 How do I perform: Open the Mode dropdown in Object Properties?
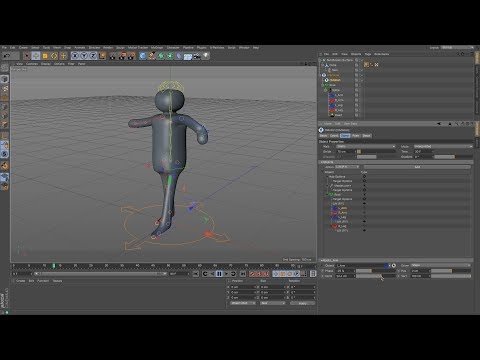[x=443, y=146]
